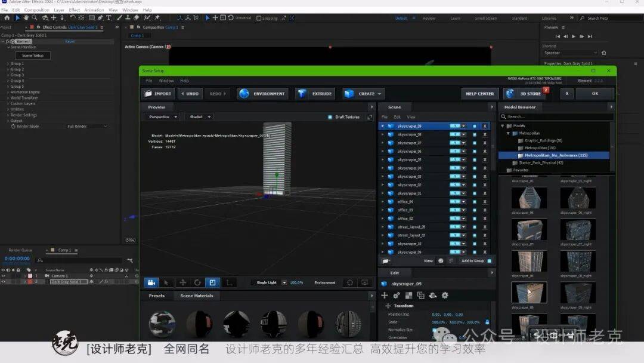
Task: Open the Full Render mode dropdown
Action: [87, 127]
